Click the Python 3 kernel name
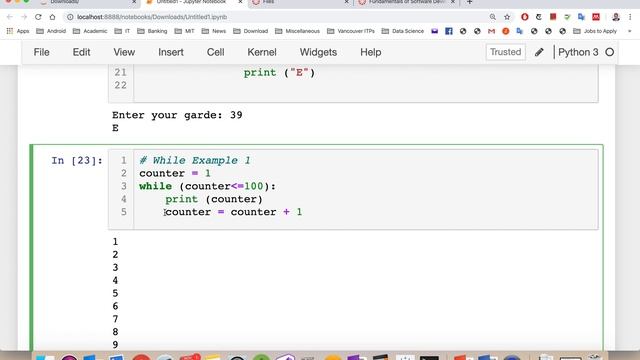Screen dimensions: 640x360 point(578,52)
